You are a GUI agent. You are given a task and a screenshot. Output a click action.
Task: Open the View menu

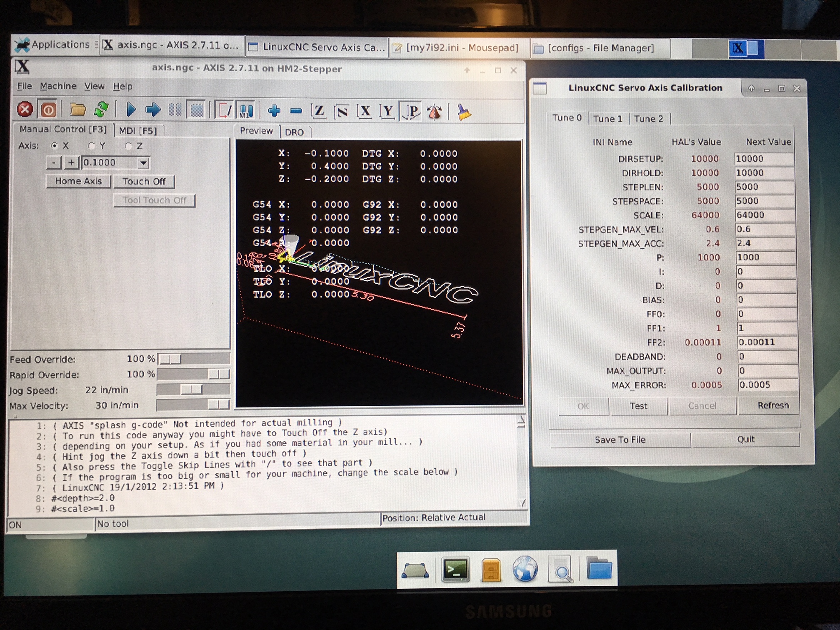[x=95, y=86]
